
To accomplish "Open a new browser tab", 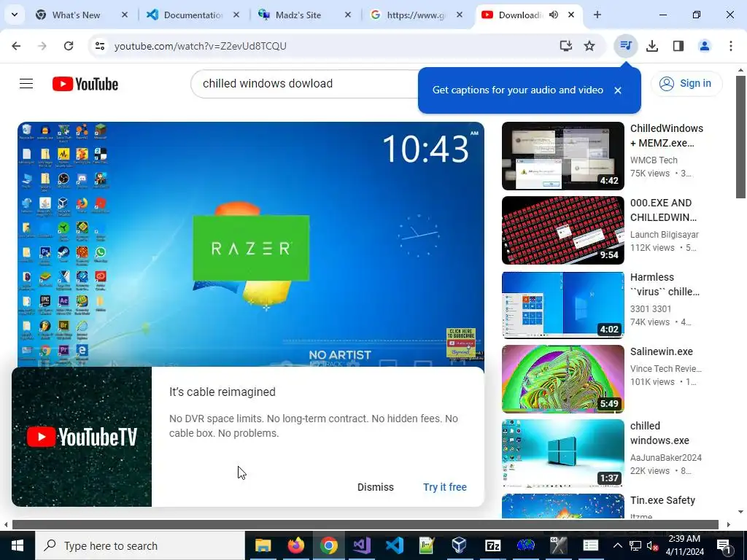I will pos(597,15).
